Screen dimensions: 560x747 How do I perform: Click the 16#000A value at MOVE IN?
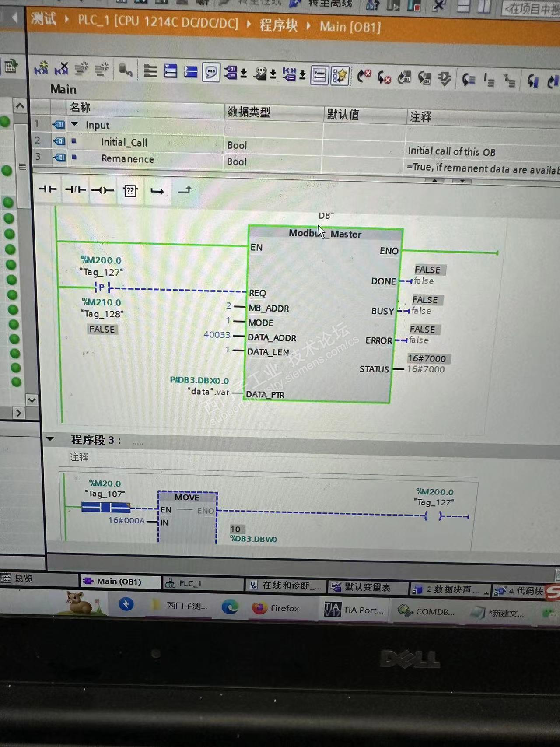(x=126, y=520)
